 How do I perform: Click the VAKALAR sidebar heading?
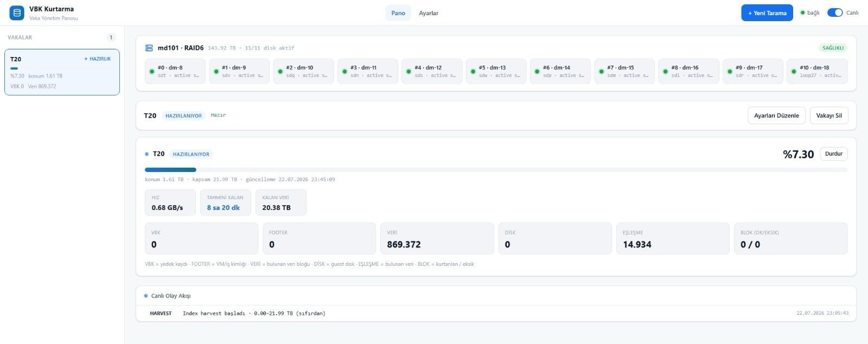20,37
